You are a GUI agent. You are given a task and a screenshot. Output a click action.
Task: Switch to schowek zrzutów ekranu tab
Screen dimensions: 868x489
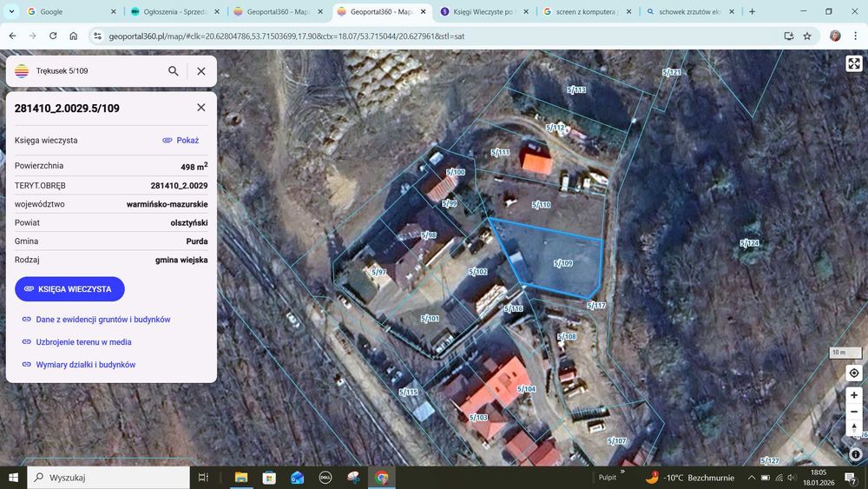691,11
